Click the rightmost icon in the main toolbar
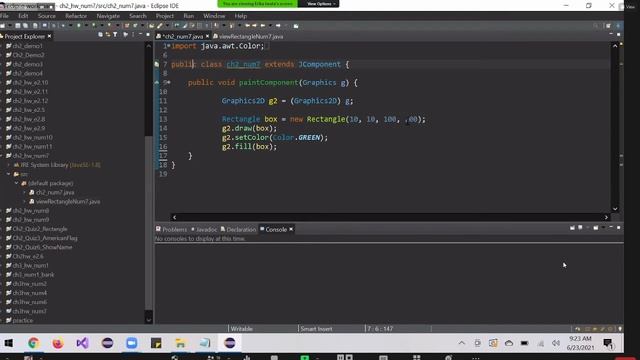 click(618, 25)
